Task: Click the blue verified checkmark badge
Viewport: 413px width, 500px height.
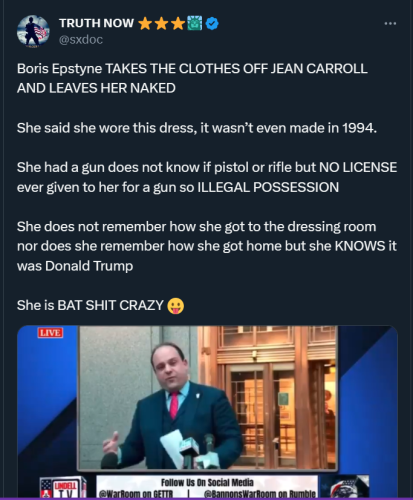Action: (x=212, y=23)
